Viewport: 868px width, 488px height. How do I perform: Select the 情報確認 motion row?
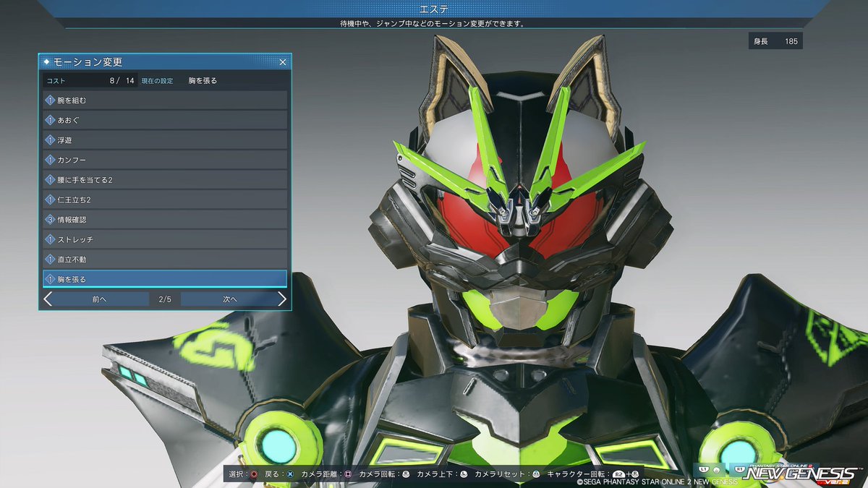(165, 219)
